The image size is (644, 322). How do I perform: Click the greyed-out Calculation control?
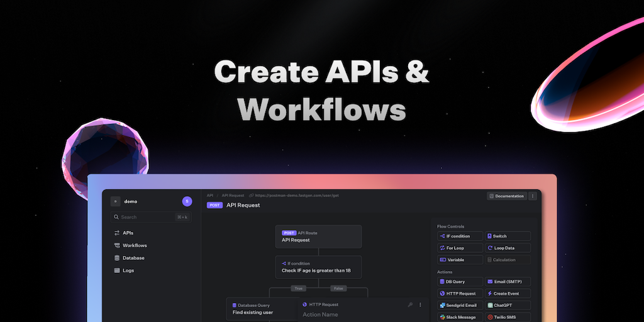click(x=508, y=260)
